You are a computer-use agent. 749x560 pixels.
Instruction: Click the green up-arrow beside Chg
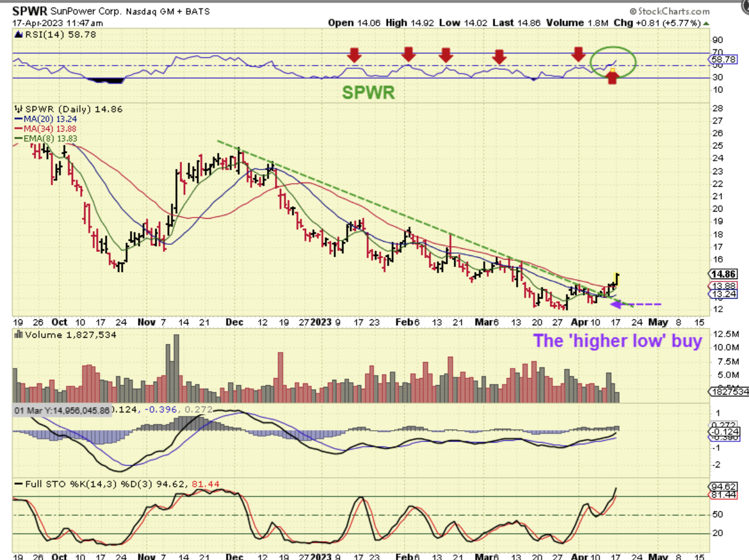706,23
